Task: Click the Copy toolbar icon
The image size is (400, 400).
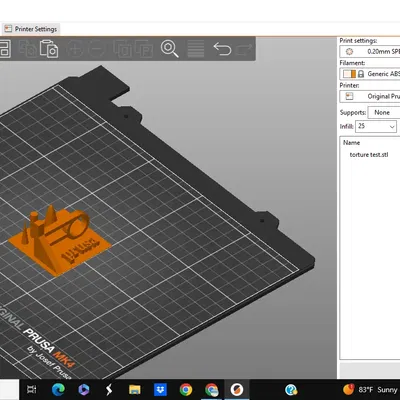Action: click(27, 49)
